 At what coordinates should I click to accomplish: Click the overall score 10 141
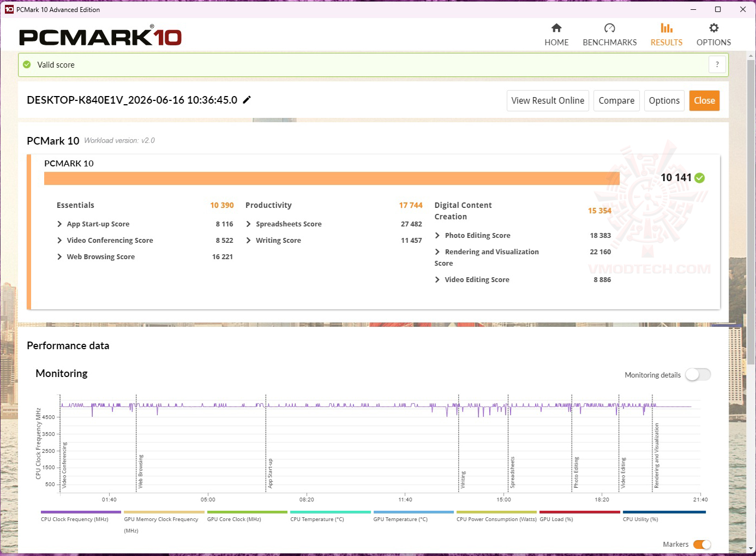[x=676, y=177]
